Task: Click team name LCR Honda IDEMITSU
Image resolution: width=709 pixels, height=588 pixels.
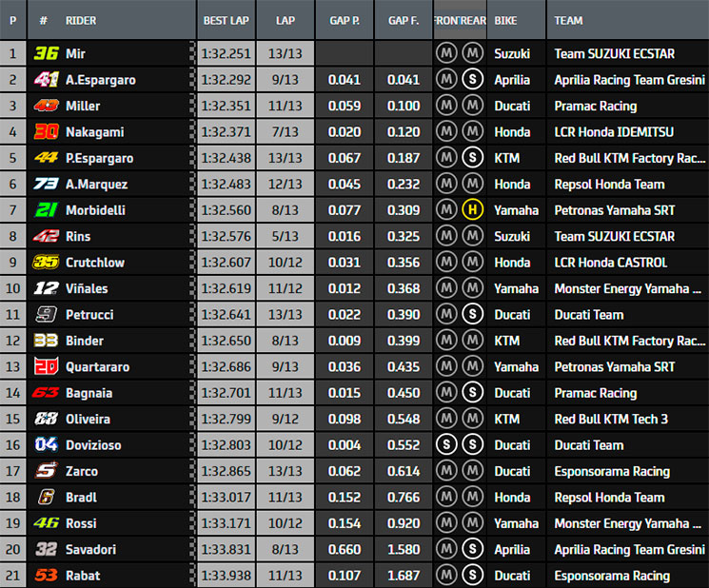Action: click(614, 132)
